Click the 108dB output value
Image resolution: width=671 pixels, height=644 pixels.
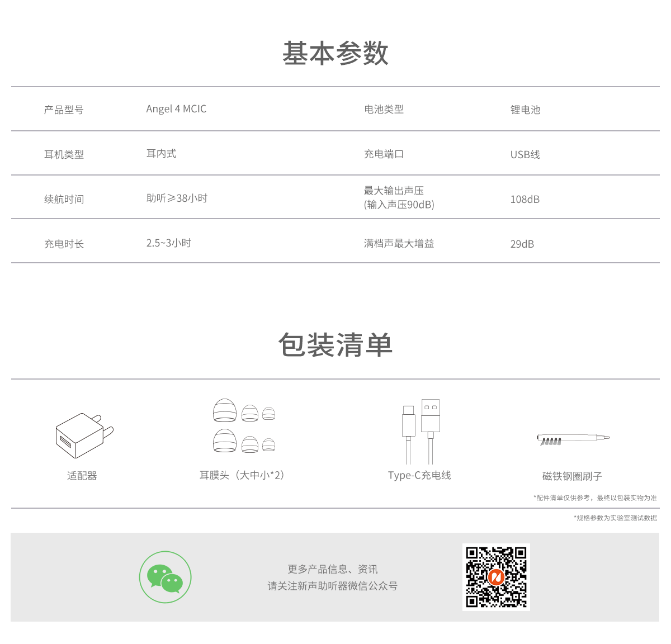[x=524, y=200]
